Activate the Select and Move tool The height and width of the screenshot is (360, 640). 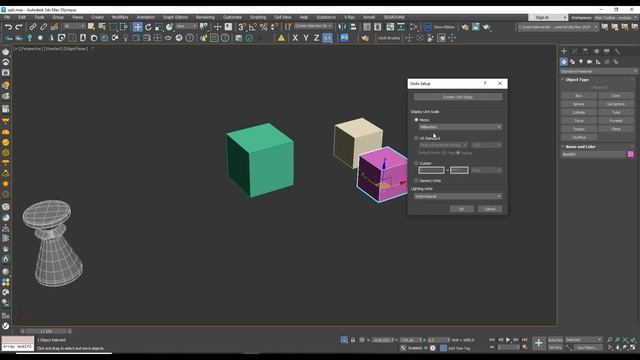(138, 27)
